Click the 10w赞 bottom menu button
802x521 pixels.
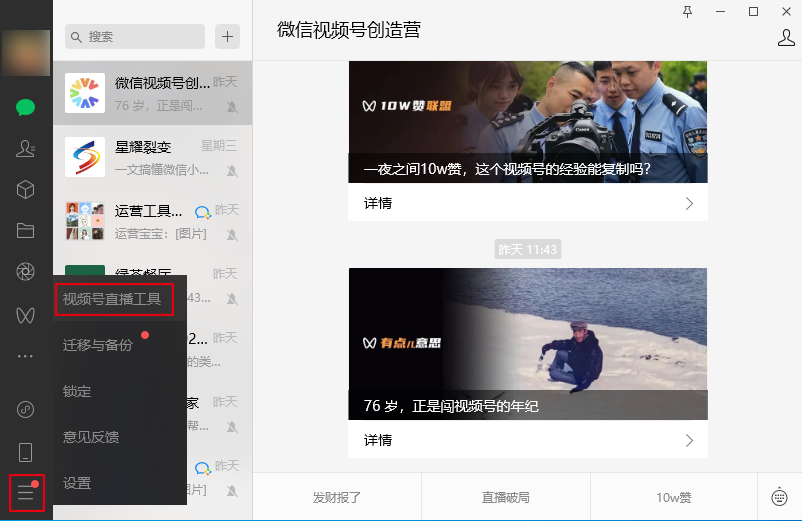point(674,497)
